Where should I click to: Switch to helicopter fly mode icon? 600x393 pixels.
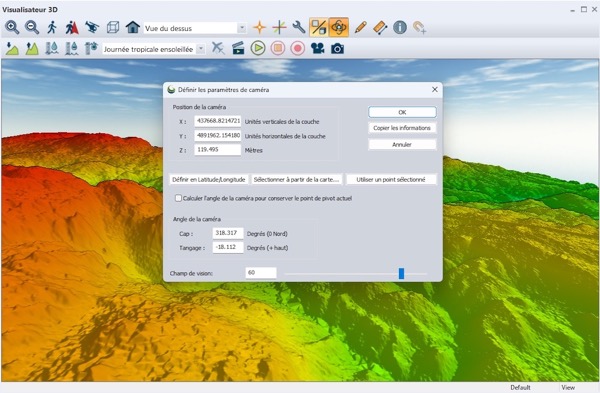(x=92, y=28)
